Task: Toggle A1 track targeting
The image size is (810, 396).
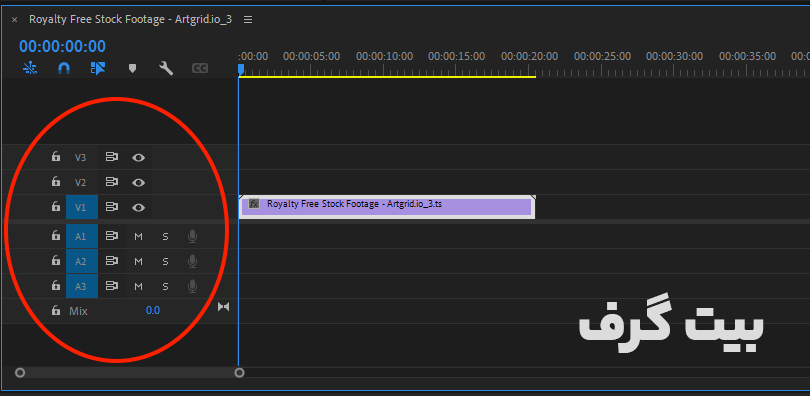Action: [82, 236]
